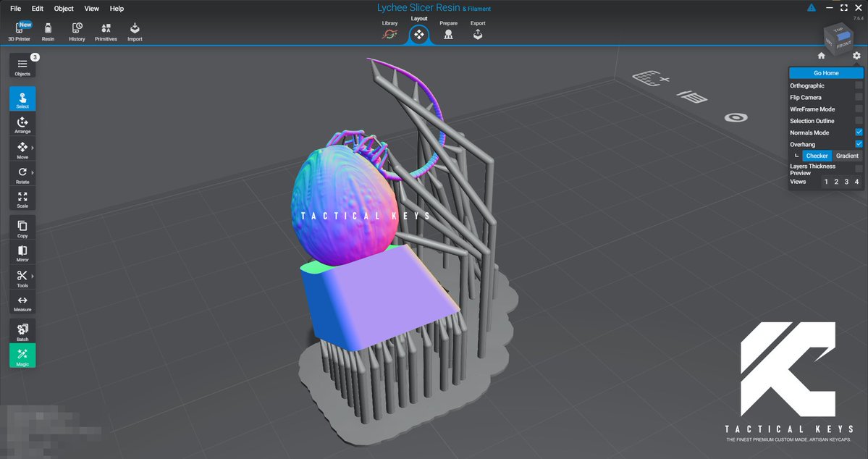Screen dimensions: 868x459
Task: Expand the Rotate tool submenu arrow
Action: [33, 173]
